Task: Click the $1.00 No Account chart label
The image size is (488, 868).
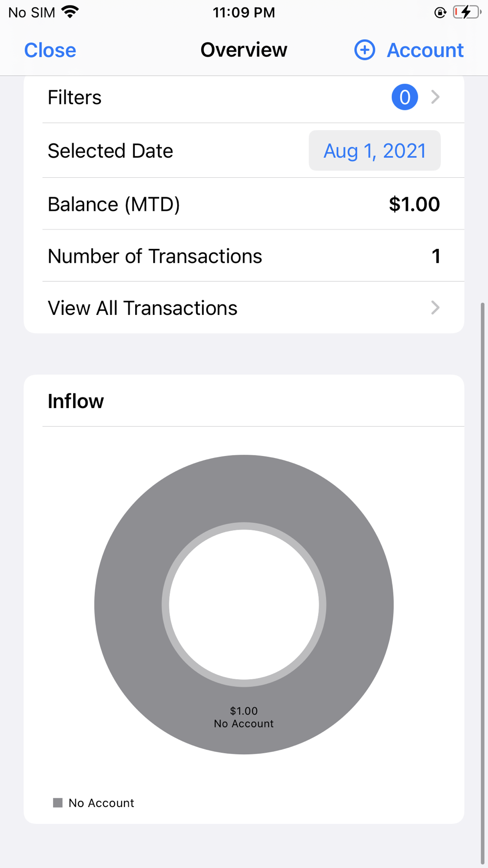Action: pos(244,717)
